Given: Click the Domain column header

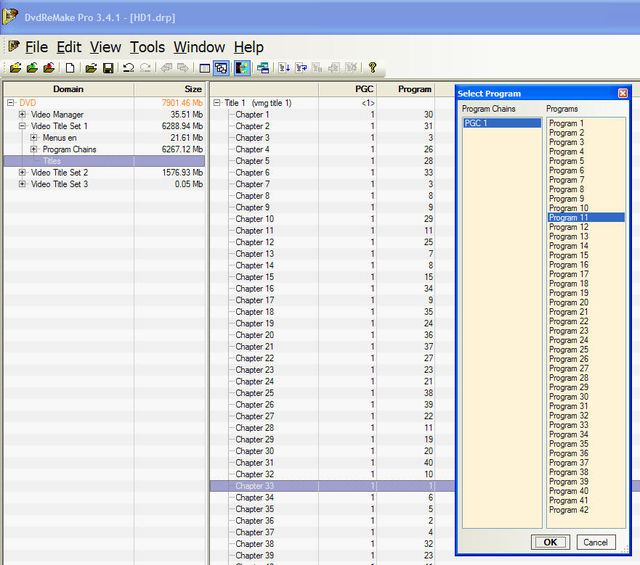Looking at the screenshot, I should (68, 89).
